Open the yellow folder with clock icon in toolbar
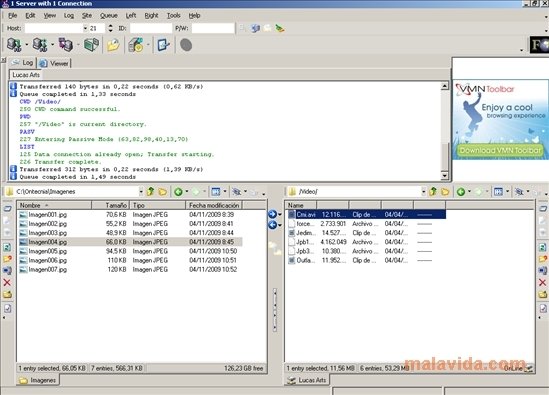 pos(113,45)
